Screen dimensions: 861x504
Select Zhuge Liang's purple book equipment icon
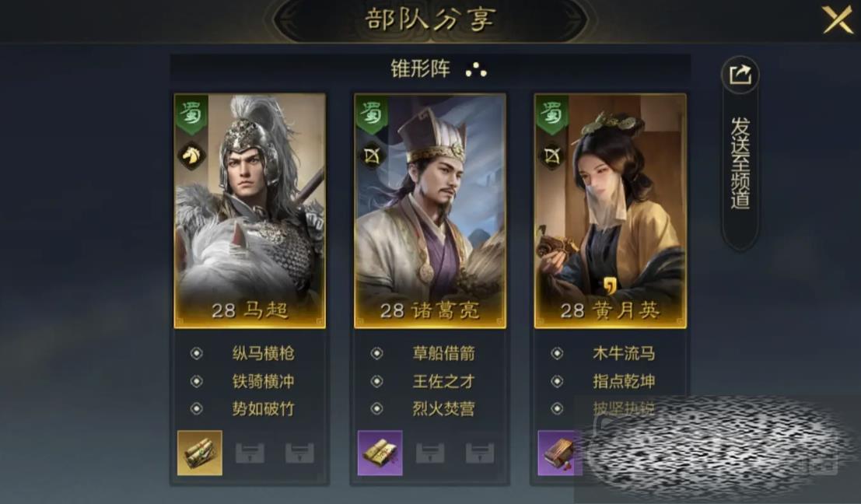(380, 453)
